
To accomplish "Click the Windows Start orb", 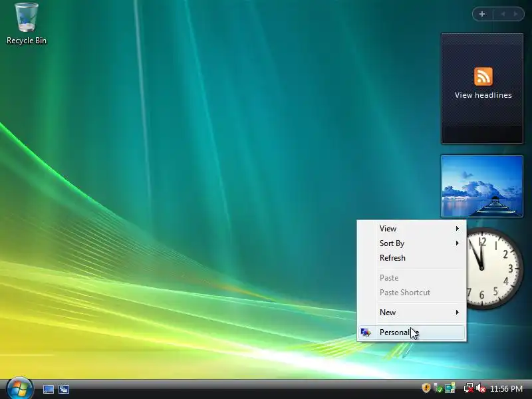I will [20, 389].
